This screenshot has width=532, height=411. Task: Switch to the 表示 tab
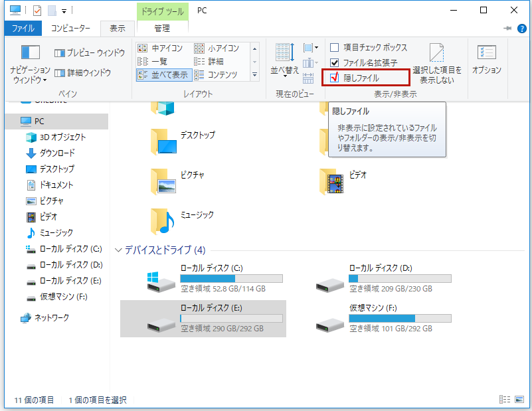pyautogui.click(x=118, y=29)
